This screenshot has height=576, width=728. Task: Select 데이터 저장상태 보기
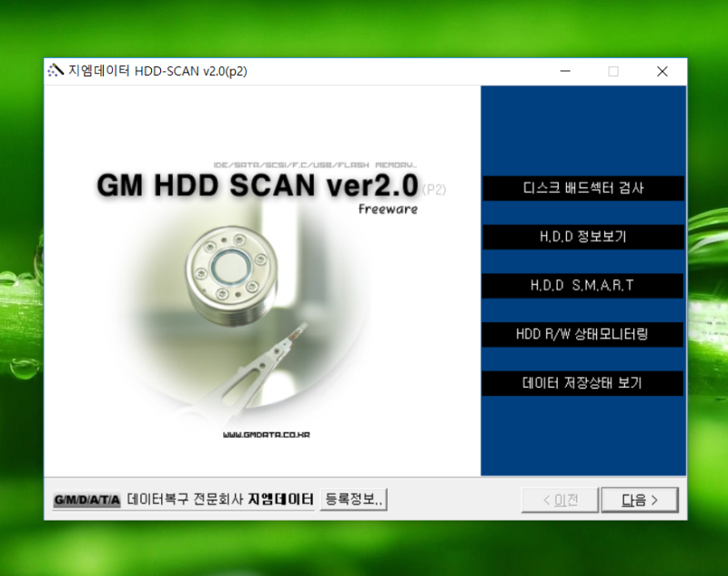[582, 383]
